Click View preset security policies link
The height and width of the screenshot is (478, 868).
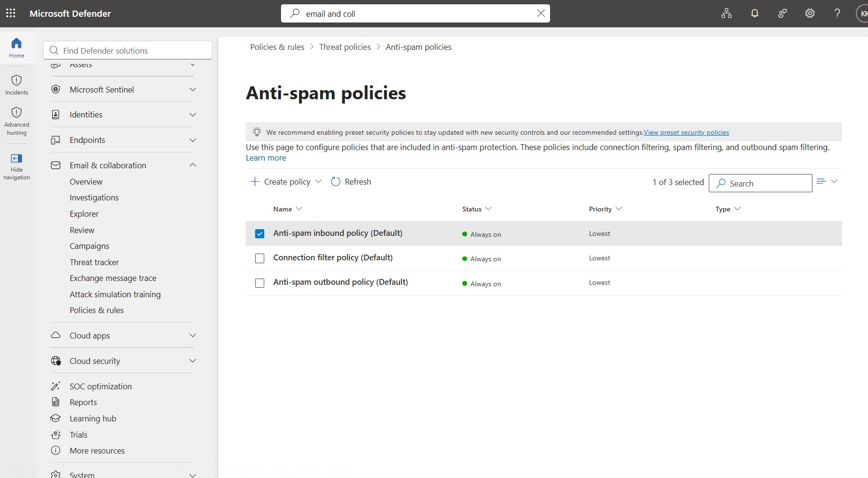click(686, 132)
